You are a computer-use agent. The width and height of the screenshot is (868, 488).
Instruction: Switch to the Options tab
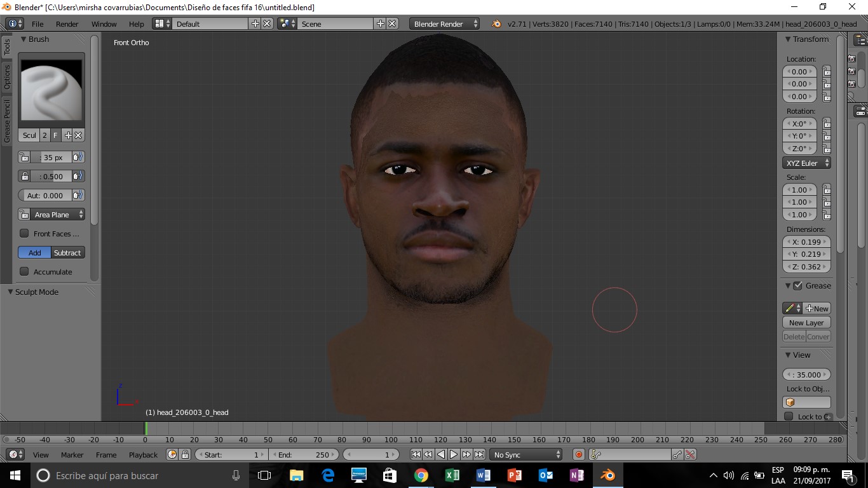point(7,76)
